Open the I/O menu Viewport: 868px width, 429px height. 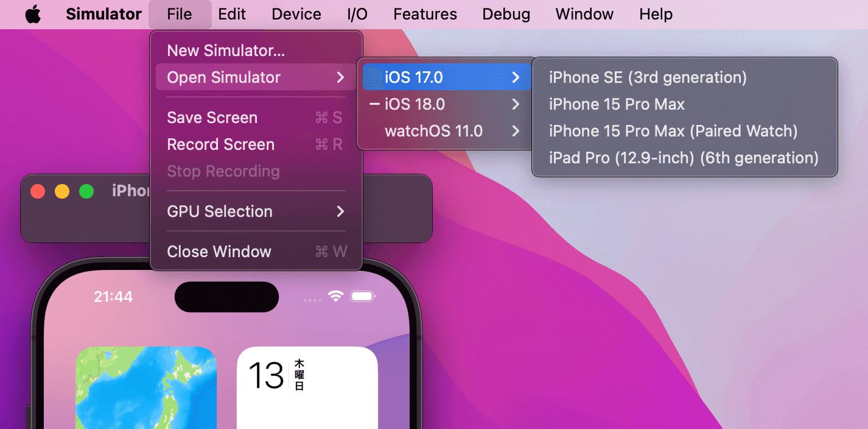pyautogui.click(x=357, y=15)
